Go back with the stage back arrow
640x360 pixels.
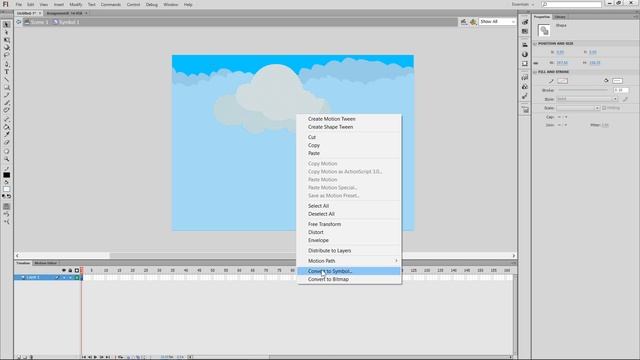tap(19, 22)
